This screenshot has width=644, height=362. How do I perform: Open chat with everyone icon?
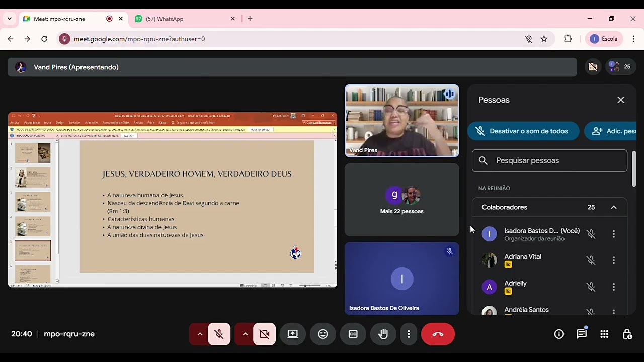point(582,334)
